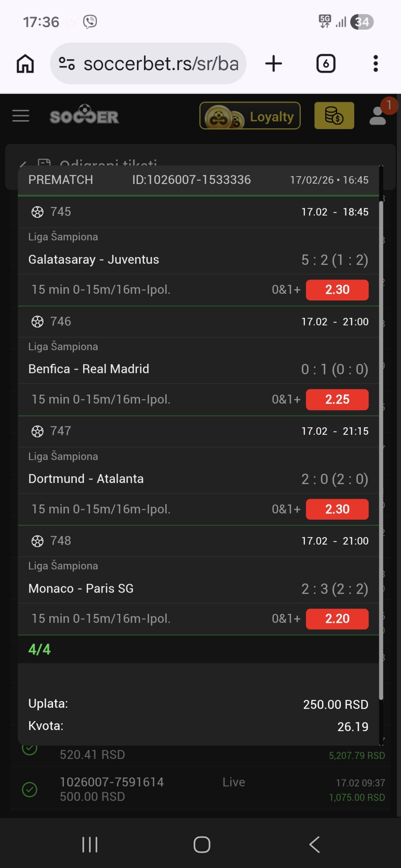Image resolution: width=401 pixels, height=868 pixels.
Task: Tap the site settings icon in address bar
Action: pyautogui.click(x=67, y=64)
